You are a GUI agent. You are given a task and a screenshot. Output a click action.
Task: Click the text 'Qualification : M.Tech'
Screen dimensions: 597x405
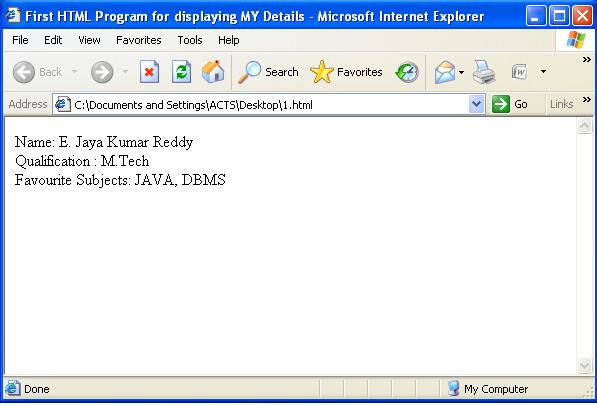pyautogui.click(x=82, y=161)
